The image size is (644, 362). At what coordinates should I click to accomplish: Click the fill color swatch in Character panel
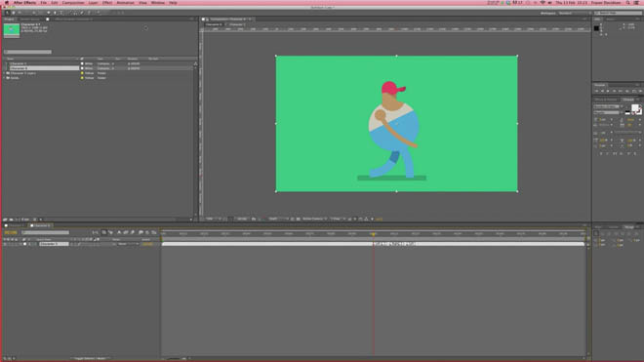634,107
